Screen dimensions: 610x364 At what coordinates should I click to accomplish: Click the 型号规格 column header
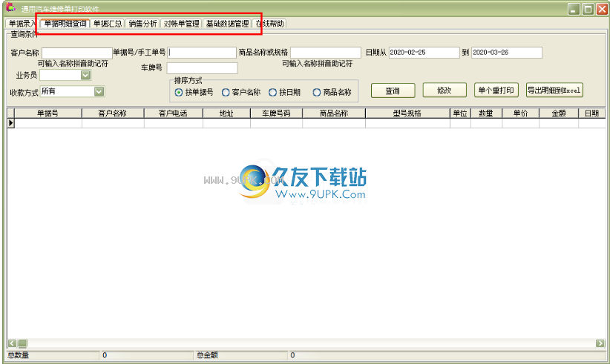tap(407, 113)
